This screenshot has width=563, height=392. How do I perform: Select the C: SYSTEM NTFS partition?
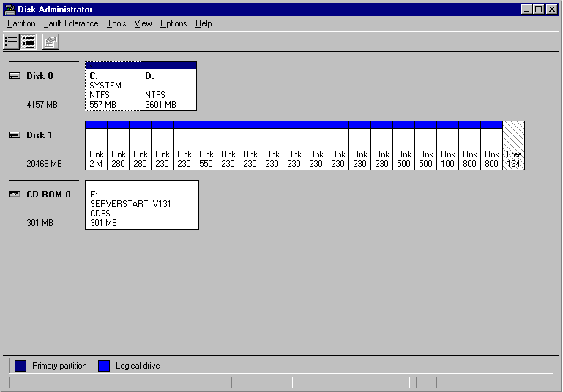pos(113,88)
